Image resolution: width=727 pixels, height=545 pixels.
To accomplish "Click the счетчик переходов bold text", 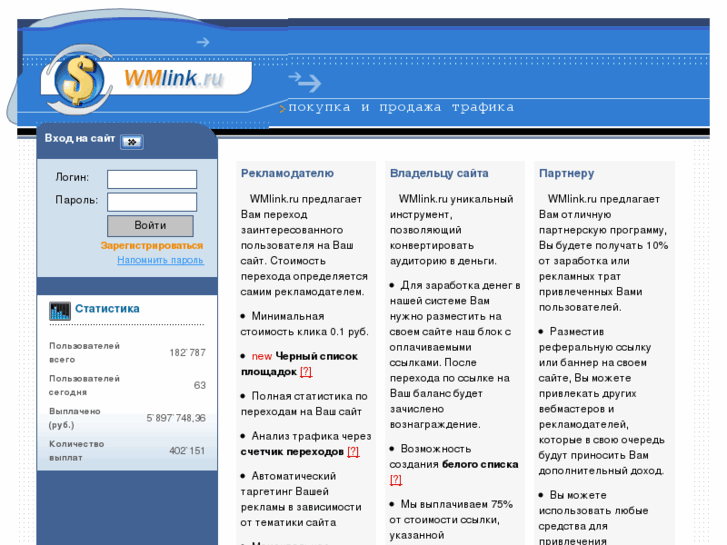I will pyautogui.click(x=292, y=452).
